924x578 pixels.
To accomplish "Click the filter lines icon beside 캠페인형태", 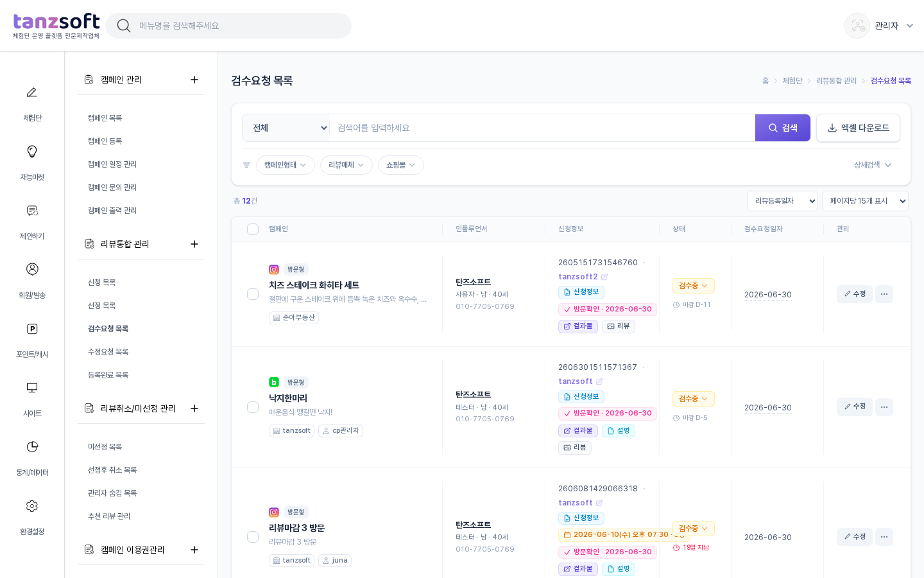I will click(246, 165).
